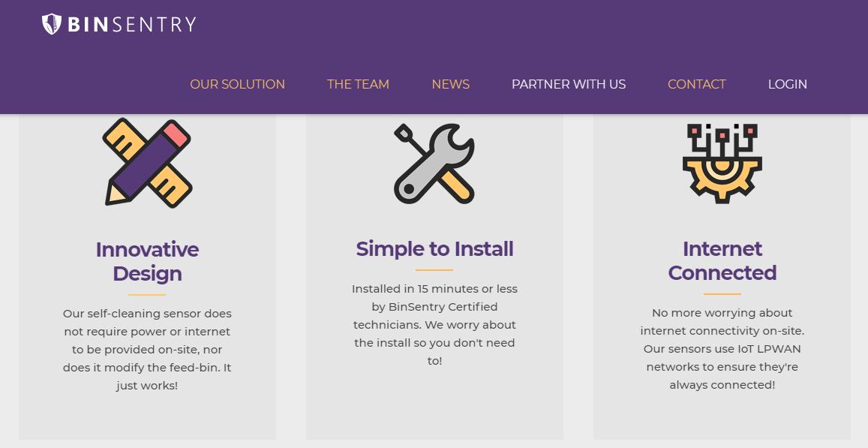Click the gear circuit connectivity icon
Screen dimensions: 868x448
click(x=722, y=164)
